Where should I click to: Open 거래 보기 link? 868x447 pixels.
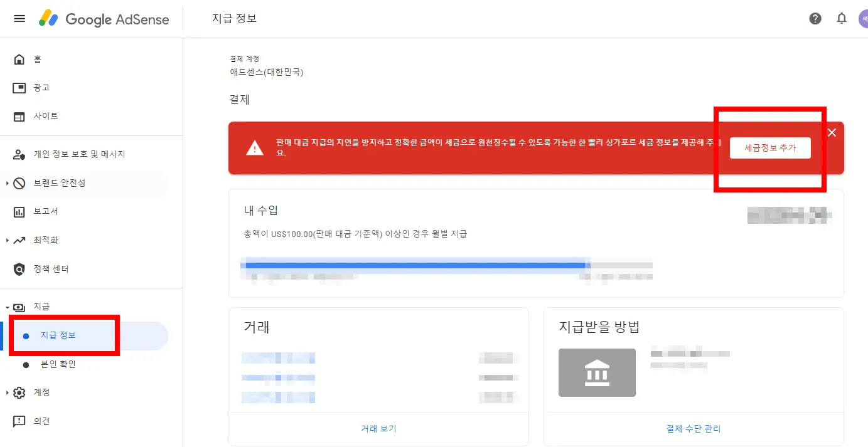coord(378,428)
